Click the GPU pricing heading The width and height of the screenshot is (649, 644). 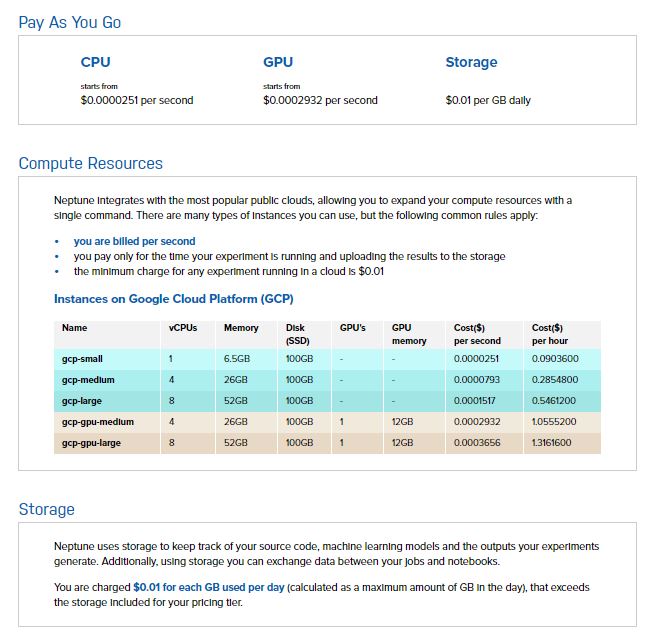[278, 62]
